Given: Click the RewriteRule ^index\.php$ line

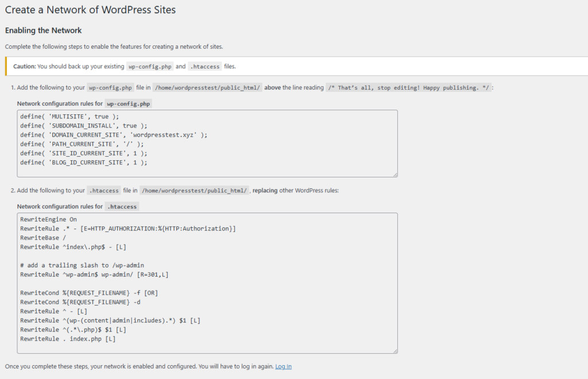Looking at the screenshot, I should (73, 247).
